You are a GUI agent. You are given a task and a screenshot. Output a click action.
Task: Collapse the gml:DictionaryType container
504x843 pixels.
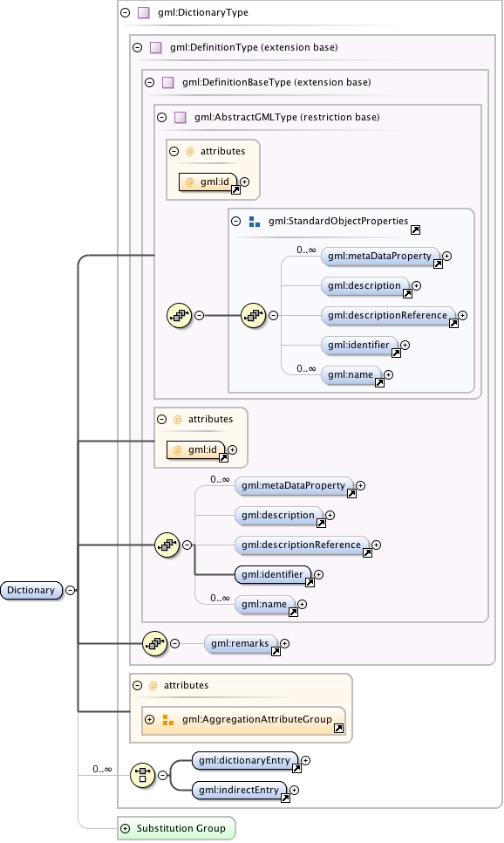click(126, 12)
